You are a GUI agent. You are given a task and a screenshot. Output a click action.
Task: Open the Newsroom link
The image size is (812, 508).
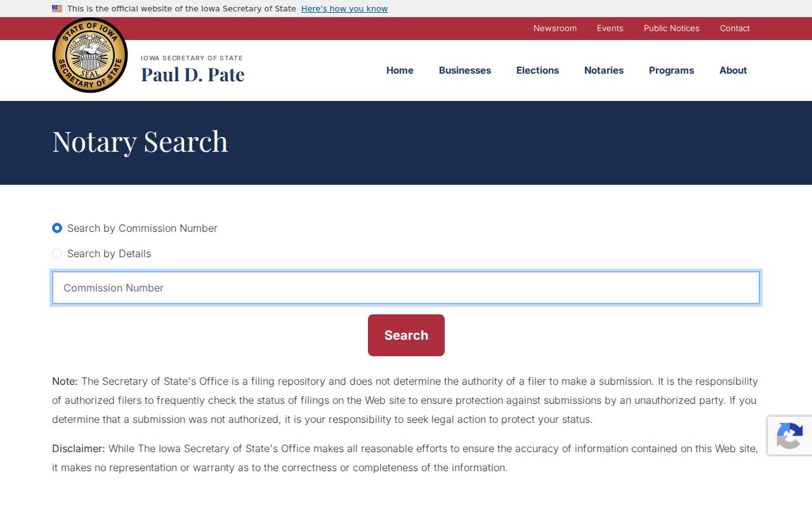pos(555,29)
